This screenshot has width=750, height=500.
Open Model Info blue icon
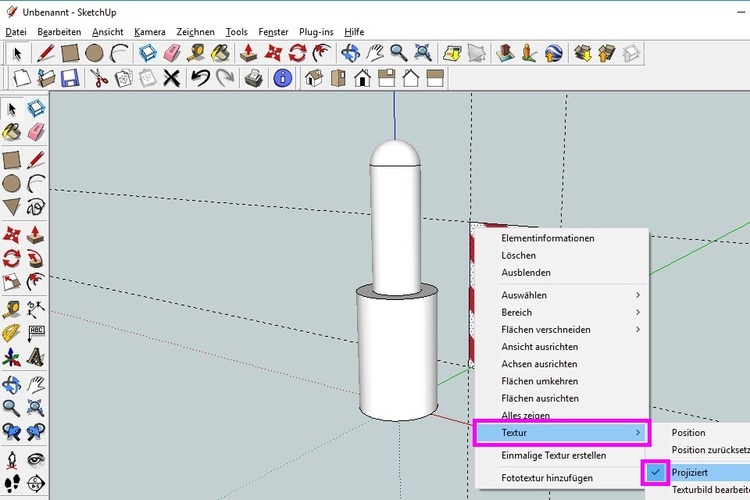coord(283,78)
